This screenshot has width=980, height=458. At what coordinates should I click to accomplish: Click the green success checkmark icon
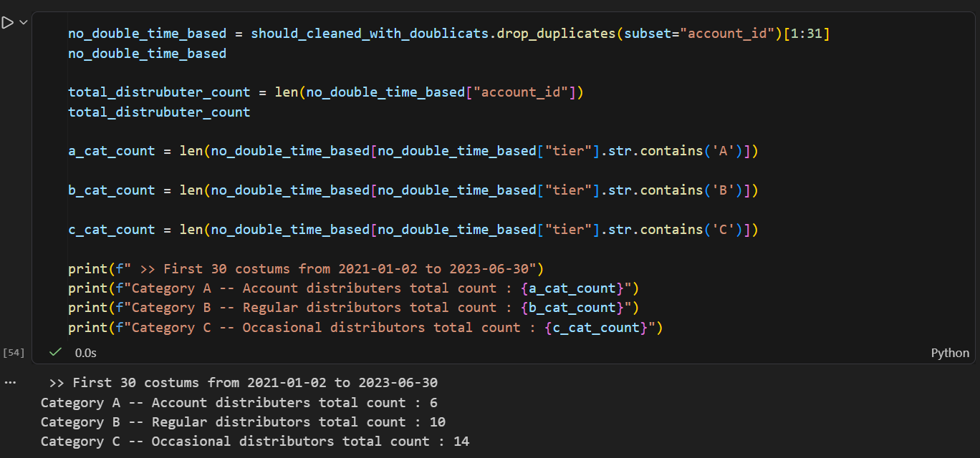coord(55,352)
